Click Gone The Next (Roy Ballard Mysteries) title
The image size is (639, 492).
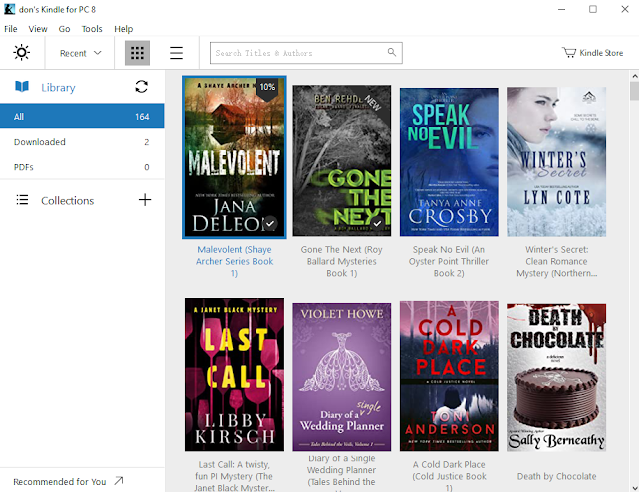(x=342, y=261)
